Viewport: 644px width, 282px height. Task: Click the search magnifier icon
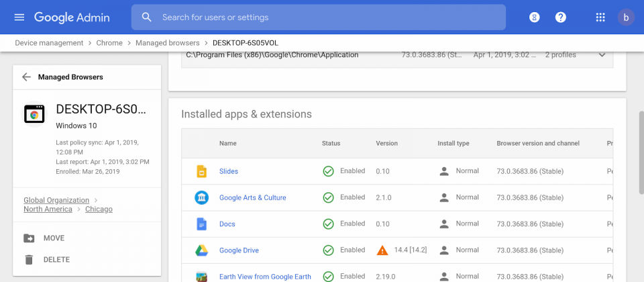pyautogui.click(x=147, y=17)
